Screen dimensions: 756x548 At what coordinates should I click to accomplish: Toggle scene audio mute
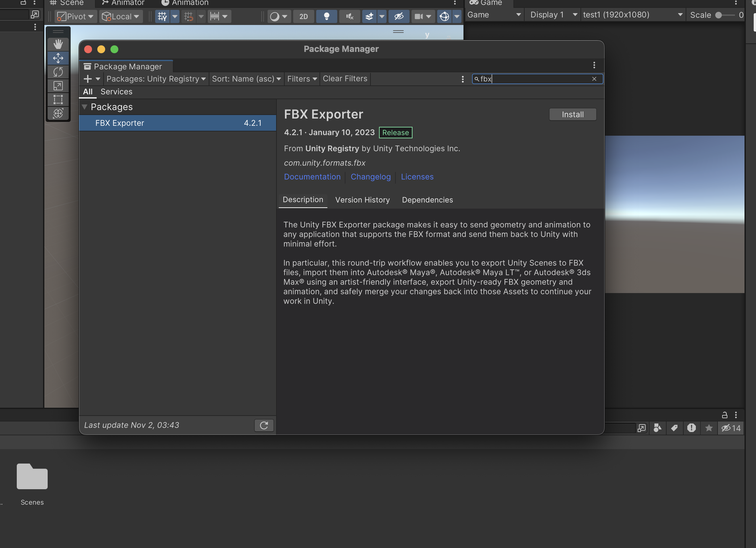(x=349, y=16)
